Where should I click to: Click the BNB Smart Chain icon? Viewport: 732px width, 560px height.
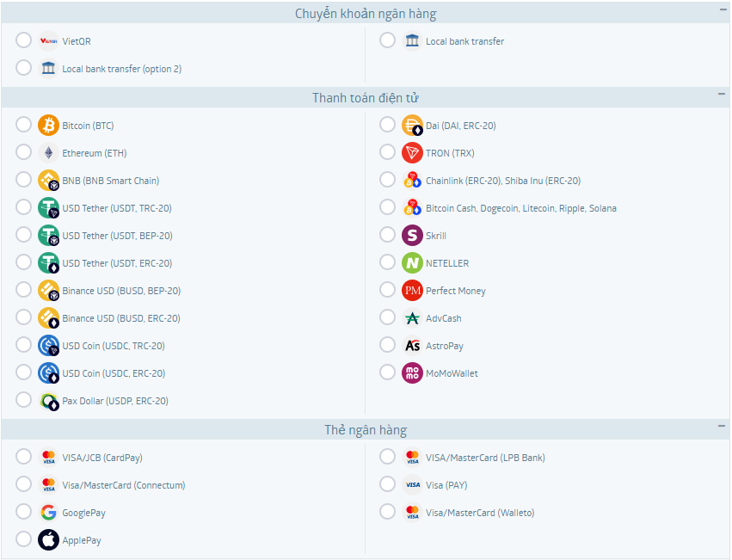tap(48, 181)
